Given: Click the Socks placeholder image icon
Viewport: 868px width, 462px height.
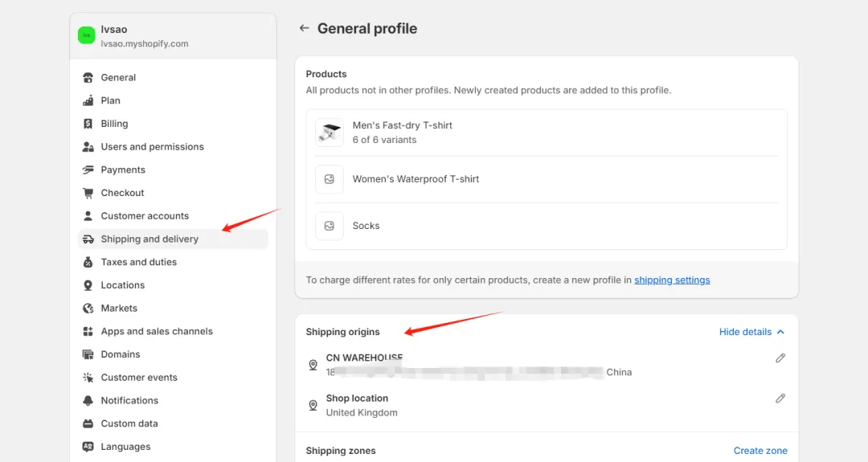Looking at the screenshot, I should 330,226.
